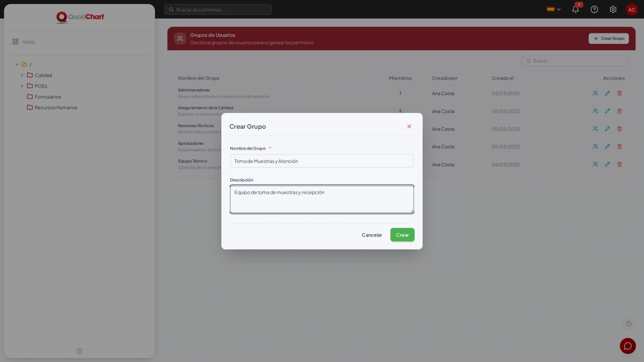Open the language flag selector
Image resolution: width=644 pixels, height=362 pixels.
554,9
